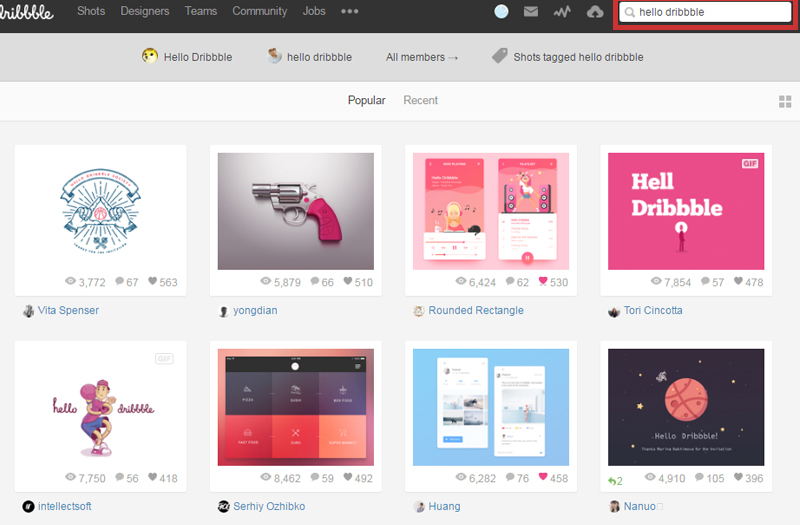The height and width of the screenshot is (525, 800).
Task: Switch to the Popular tab
Action: point(366,101)
